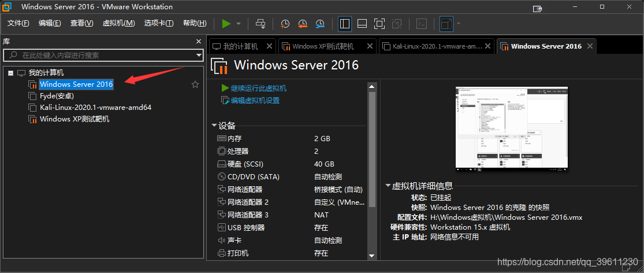This screenshot has width=644, height=273.
Task: Select Windows Server 2016 in library tree
Action: pos(76,84)
